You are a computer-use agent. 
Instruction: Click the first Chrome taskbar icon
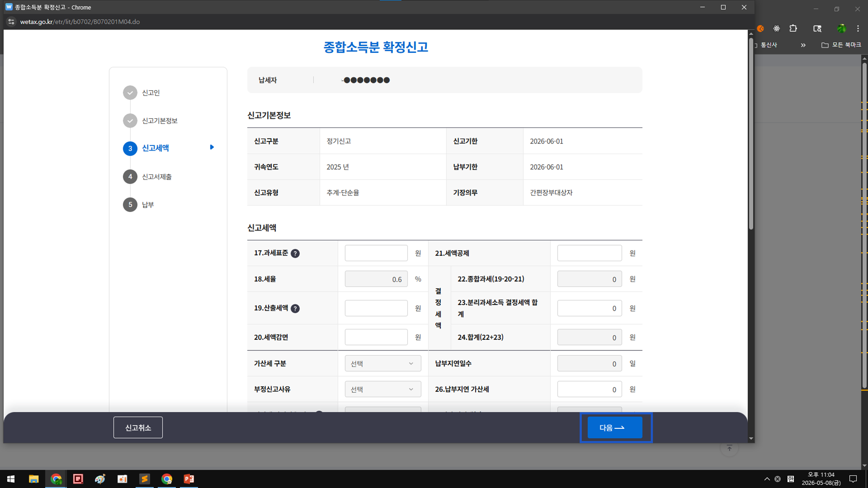click(x=56, y=479)
